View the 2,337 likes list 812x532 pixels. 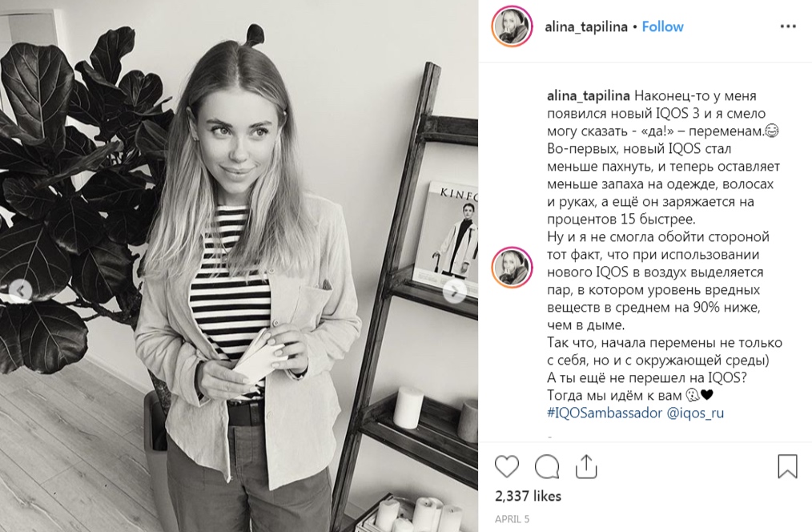click(528, 496)
